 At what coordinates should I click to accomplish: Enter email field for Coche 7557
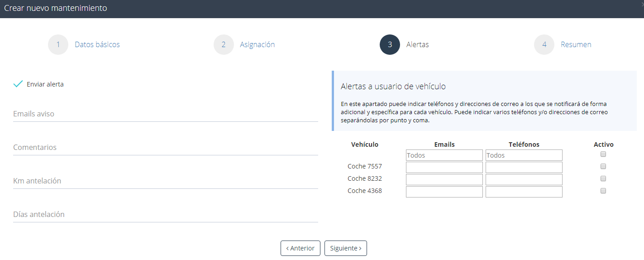pyautogui.click(x=444, y=168)
